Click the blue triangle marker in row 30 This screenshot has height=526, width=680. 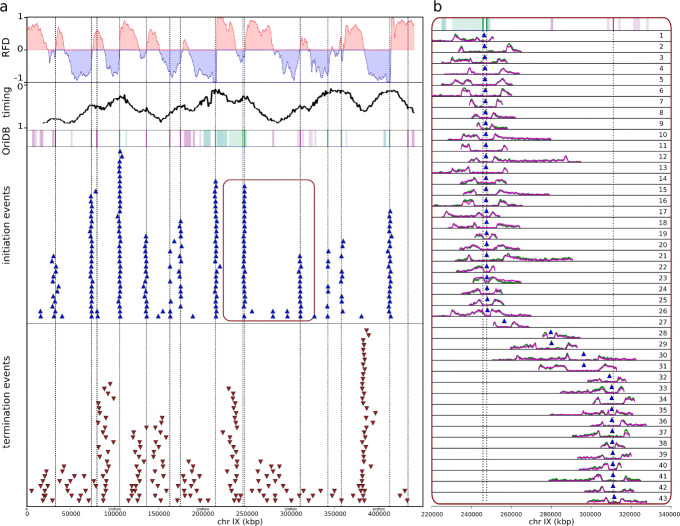click(584, 354)
